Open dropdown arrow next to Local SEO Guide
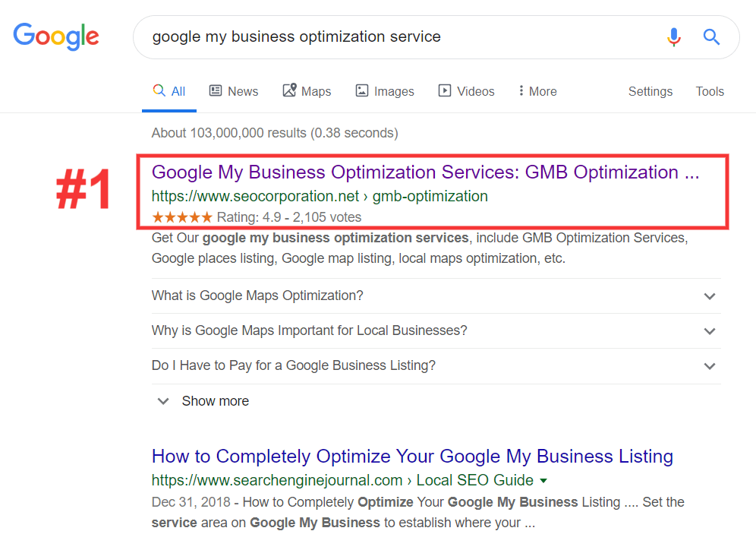This screenshot has width=756, height=550. tap(543, 481)
